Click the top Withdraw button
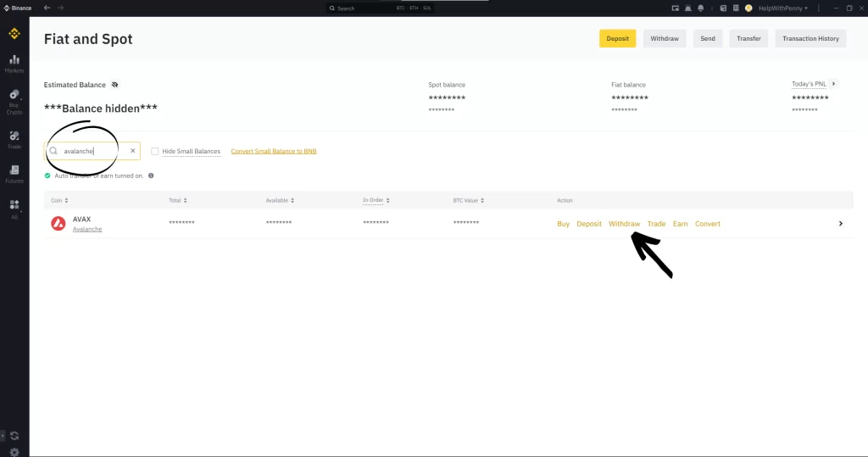The width and height of the screenshot is (868, 457). (665, 38)
